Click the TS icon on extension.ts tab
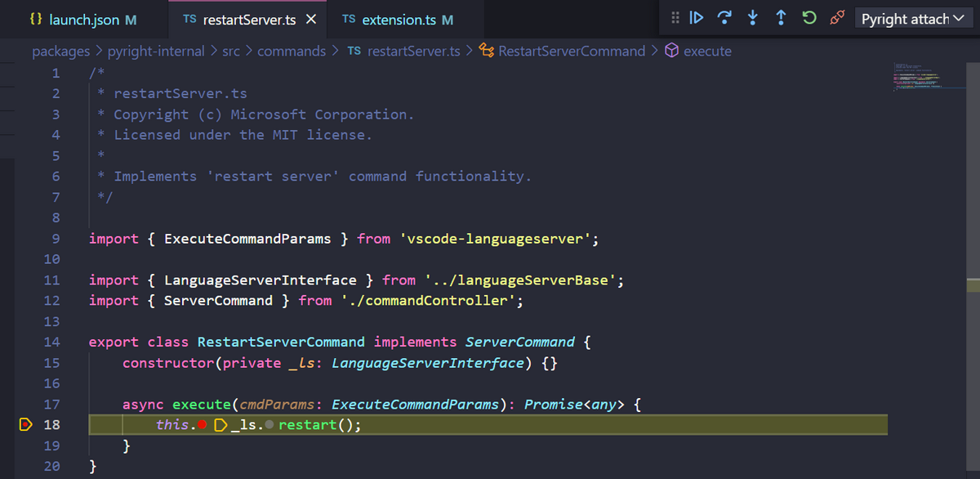980x479 pixels. pos(349,19)
